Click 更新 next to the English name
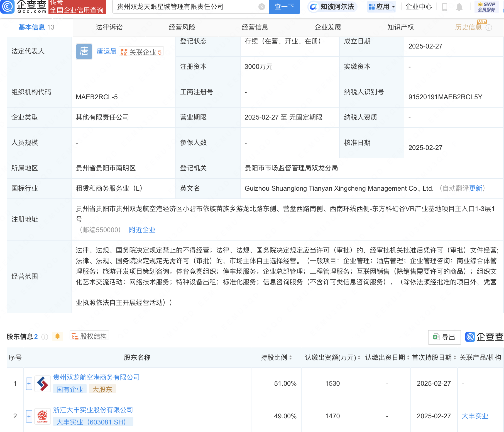Image resolution: width=504 pixels, height=432 pixels. (x=476, y=188)
